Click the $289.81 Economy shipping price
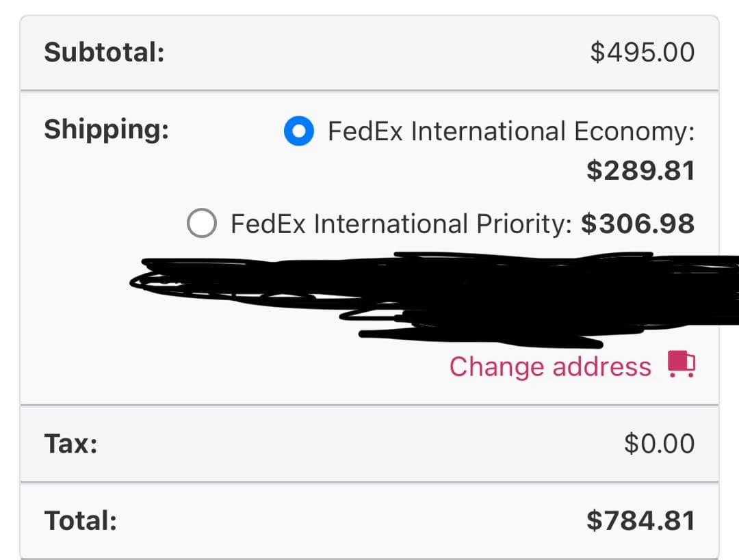 coord(640,171)
